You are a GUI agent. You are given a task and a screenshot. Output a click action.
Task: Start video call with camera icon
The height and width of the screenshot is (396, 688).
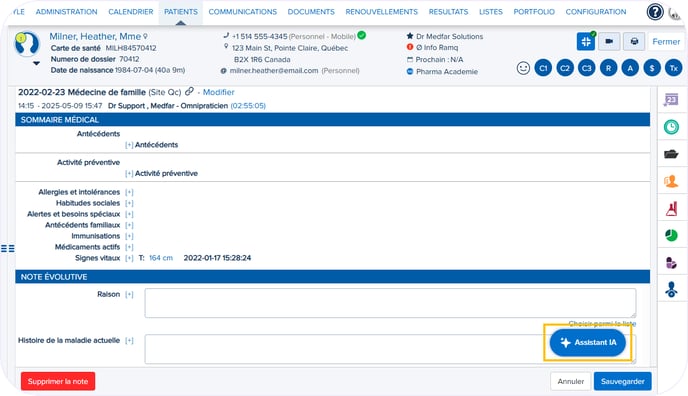[609, 41]
